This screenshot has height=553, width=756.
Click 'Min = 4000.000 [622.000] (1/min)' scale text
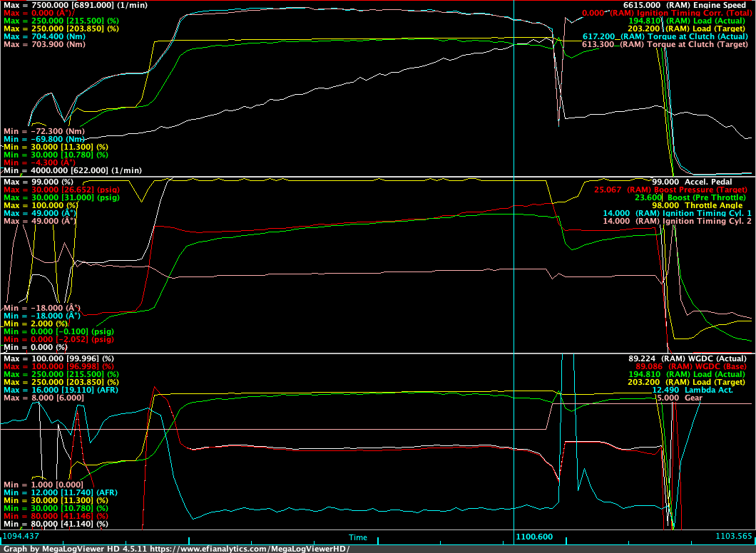point(73,170)
